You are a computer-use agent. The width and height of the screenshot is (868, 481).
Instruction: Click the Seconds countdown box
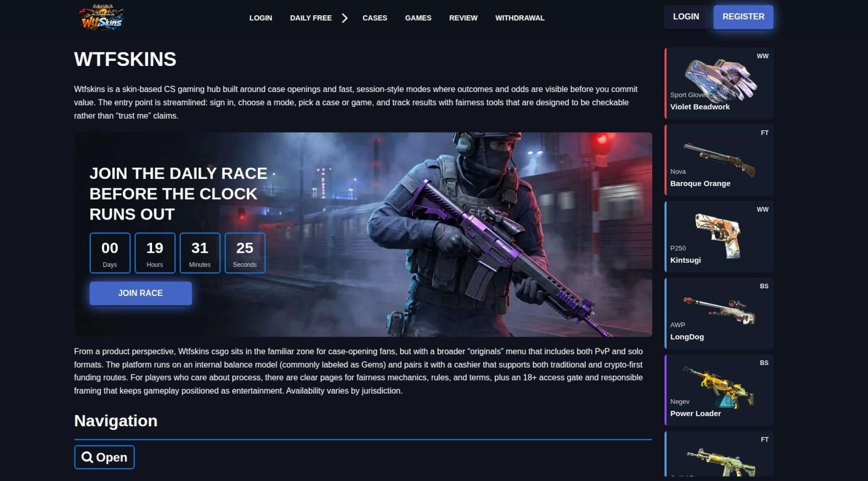point(245,253)
